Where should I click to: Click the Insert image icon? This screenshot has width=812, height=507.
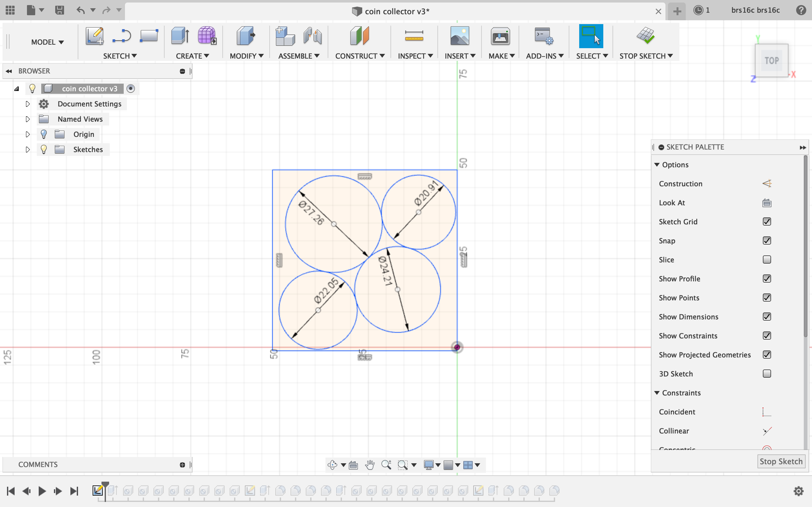(x=459, y=36)
